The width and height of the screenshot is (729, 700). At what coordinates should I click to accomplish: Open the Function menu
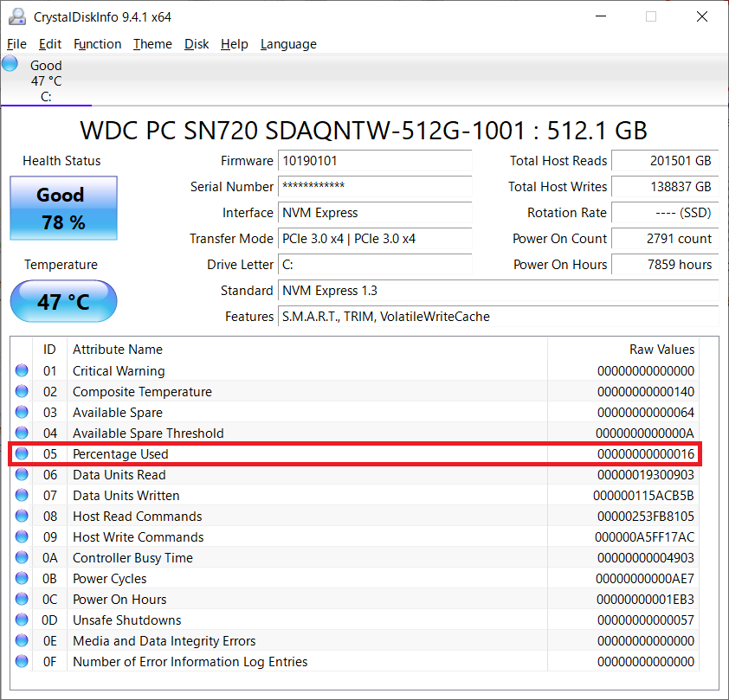tap(97, 44)
